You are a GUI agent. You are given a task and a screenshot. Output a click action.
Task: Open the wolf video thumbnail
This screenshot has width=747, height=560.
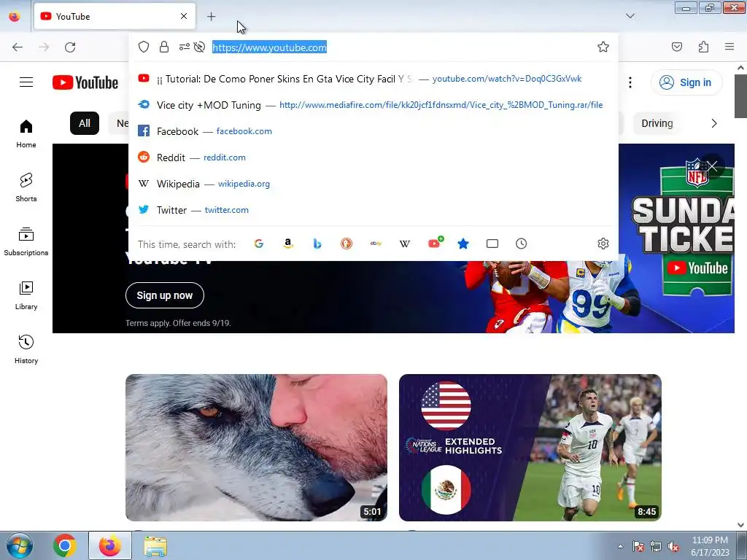pos(256,448)
